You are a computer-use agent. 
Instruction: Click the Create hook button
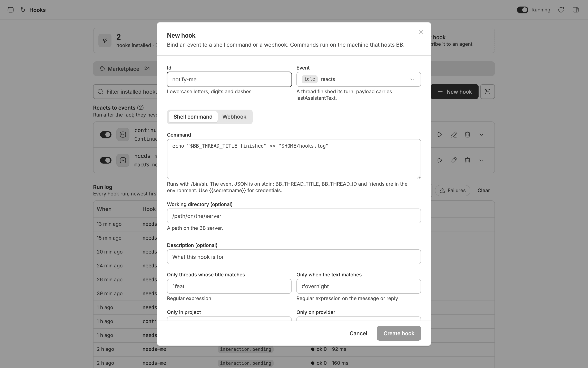[x=399, y=333]
